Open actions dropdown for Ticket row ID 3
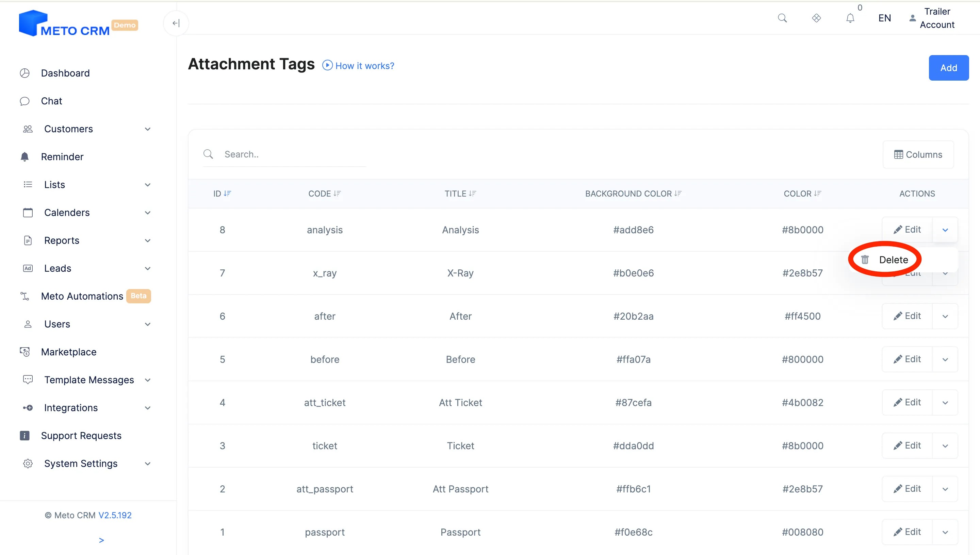 (x=945, y=445)
